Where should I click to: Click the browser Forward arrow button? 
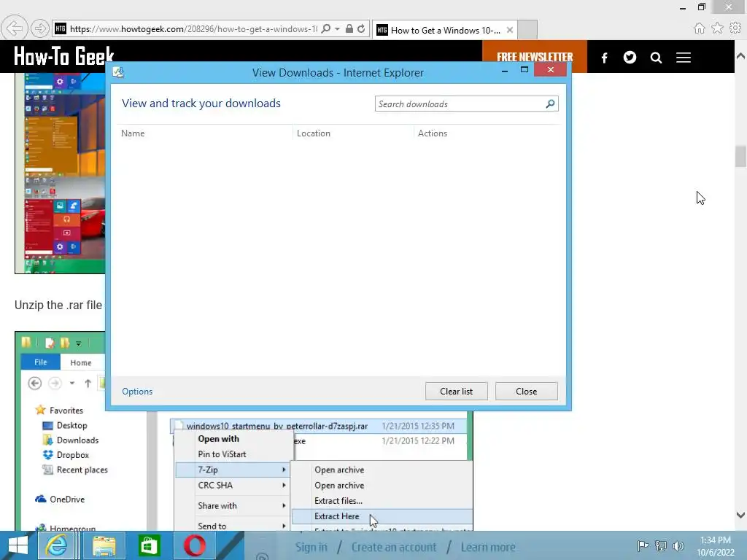tap(40, 28)
